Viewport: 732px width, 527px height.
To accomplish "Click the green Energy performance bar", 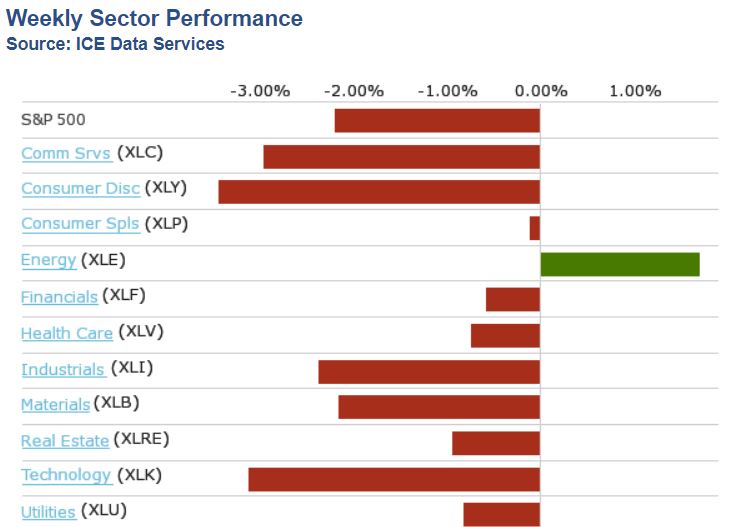I will [x=619, y=264].
